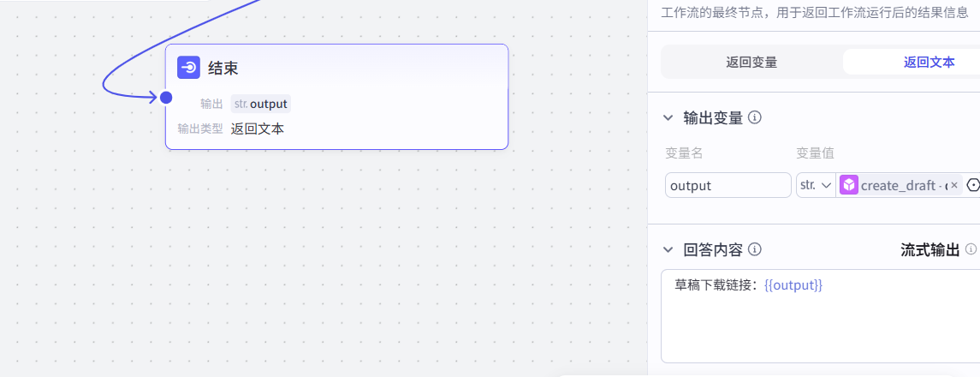This screenshot has width=980, height=377.
Task: Click the output variable name field
Action: (728, 185)
